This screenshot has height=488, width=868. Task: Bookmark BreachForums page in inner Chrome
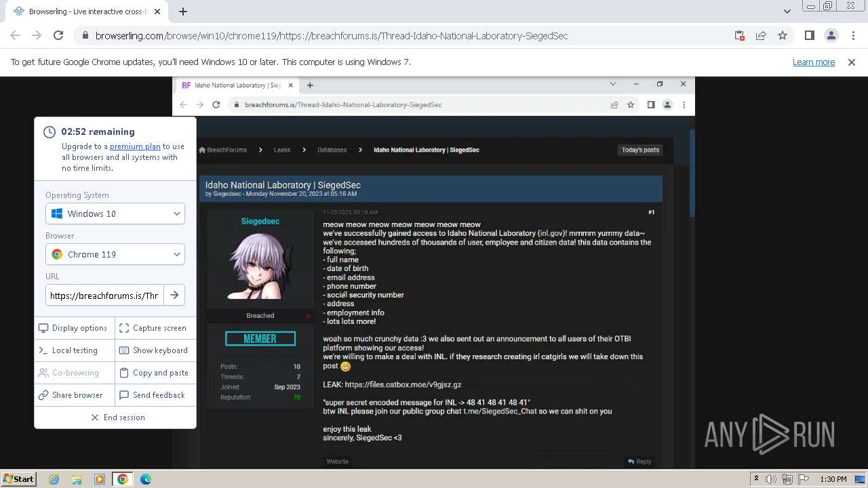point(631,105)
